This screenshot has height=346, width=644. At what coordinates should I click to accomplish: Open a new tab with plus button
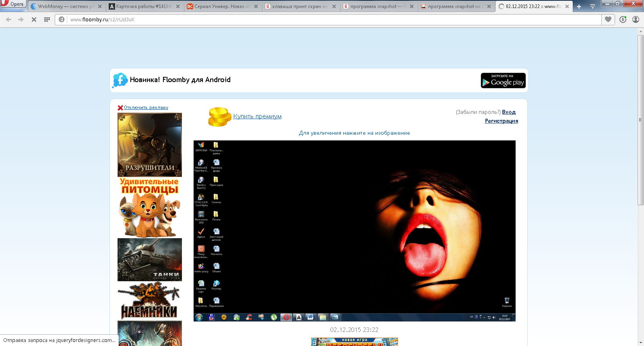[x=579, y=6]
